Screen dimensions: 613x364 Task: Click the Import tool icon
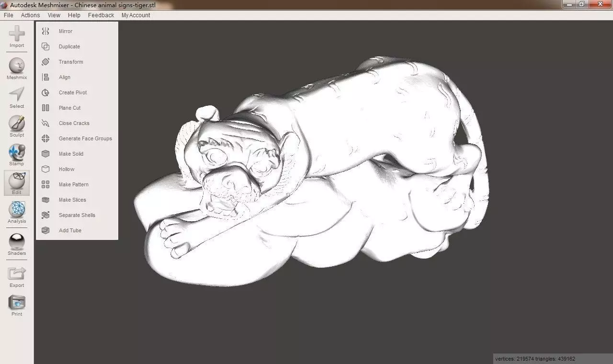[x=17, y=34]
